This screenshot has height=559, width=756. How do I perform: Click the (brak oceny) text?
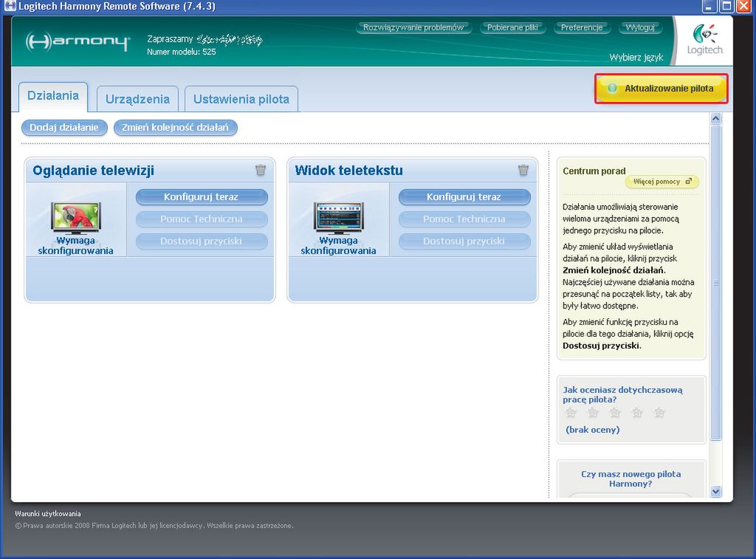593,430
